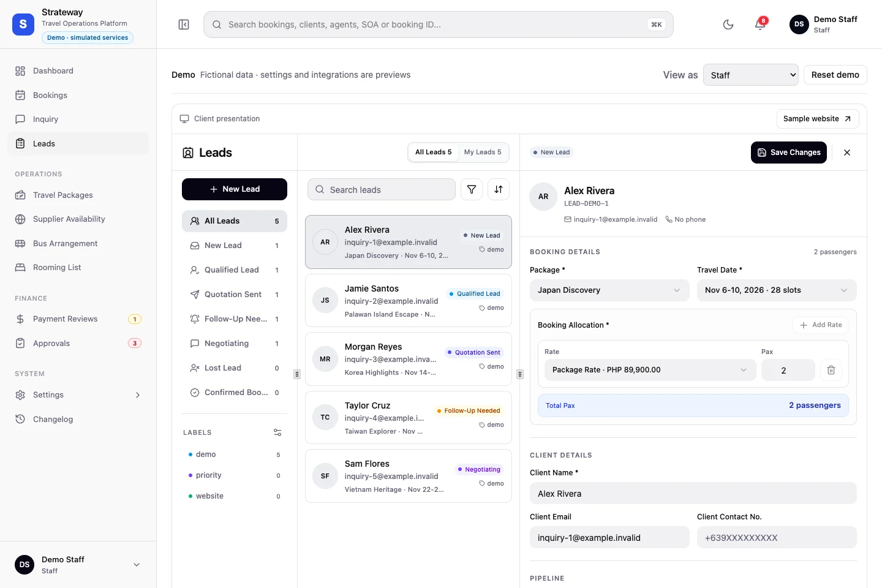This screenshot has width=882, height=588.
Task: Open Rooming List page
Action: click(x=78, y=268)
